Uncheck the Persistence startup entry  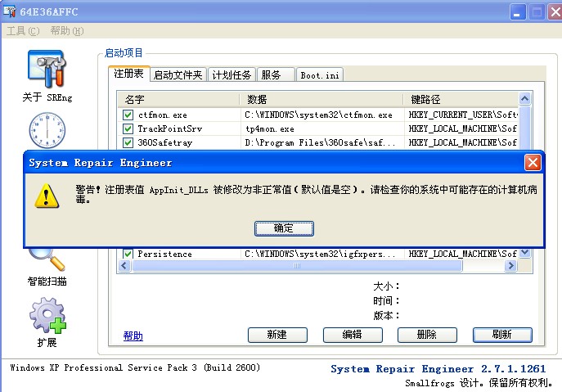pyautogui.click(x=128, y=254)
